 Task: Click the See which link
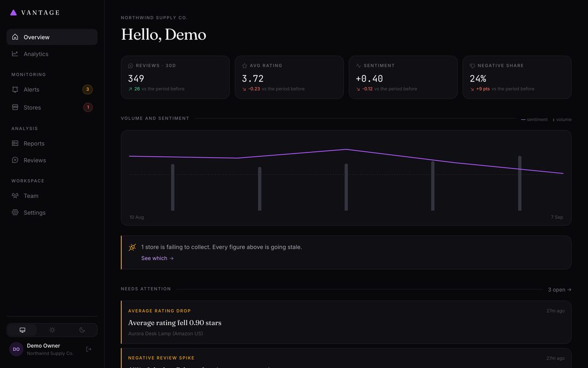click(x=157, y=258)
